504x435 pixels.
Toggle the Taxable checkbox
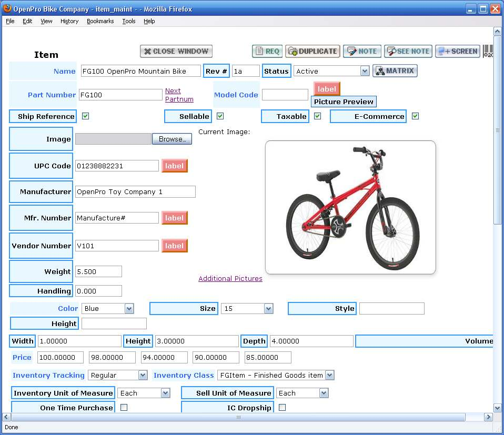point(317,116)
